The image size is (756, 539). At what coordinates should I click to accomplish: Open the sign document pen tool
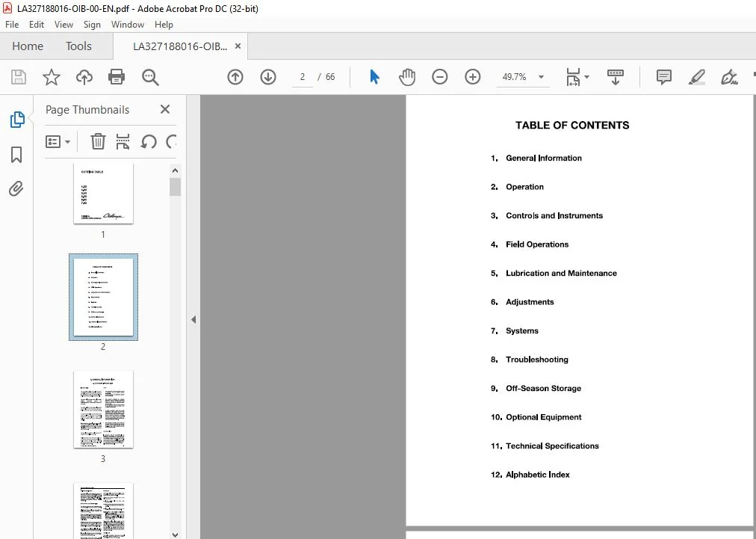point(729,77)
